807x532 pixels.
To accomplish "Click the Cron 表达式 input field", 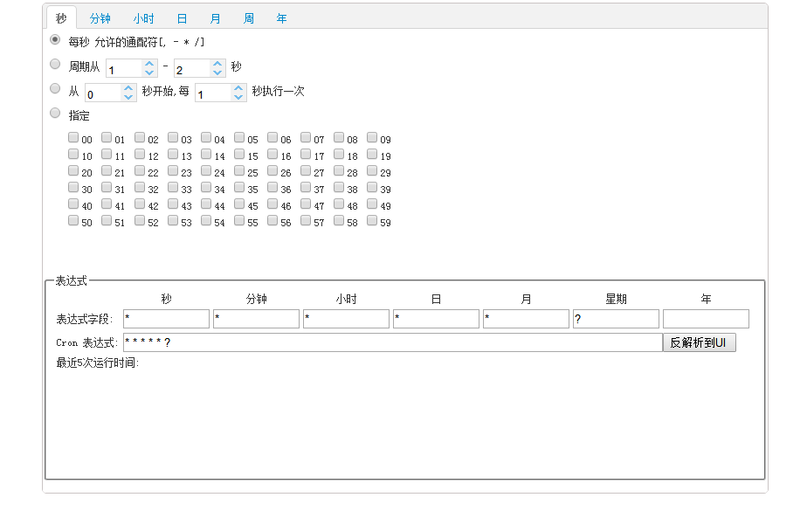I will pos(393,342).
